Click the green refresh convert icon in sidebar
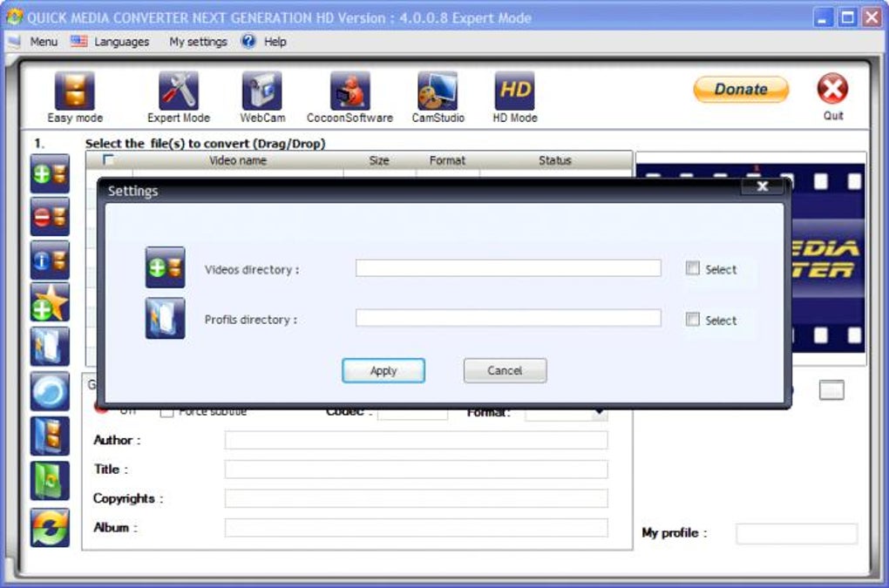The width and height of the screenshot is (889, 588). (x=50, y=527)
